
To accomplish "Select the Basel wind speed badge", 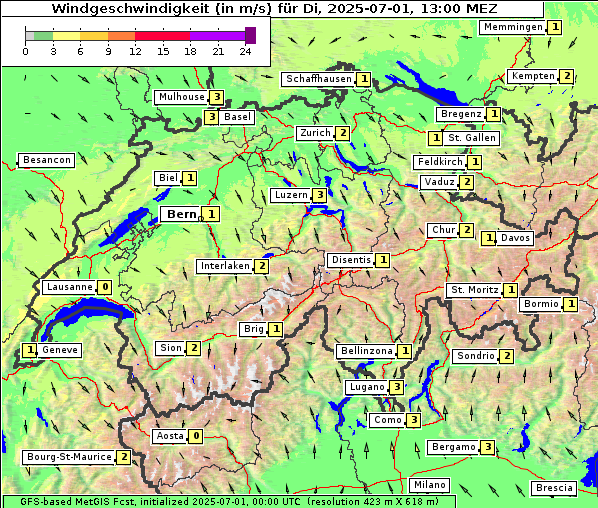I will coord(212,117).
